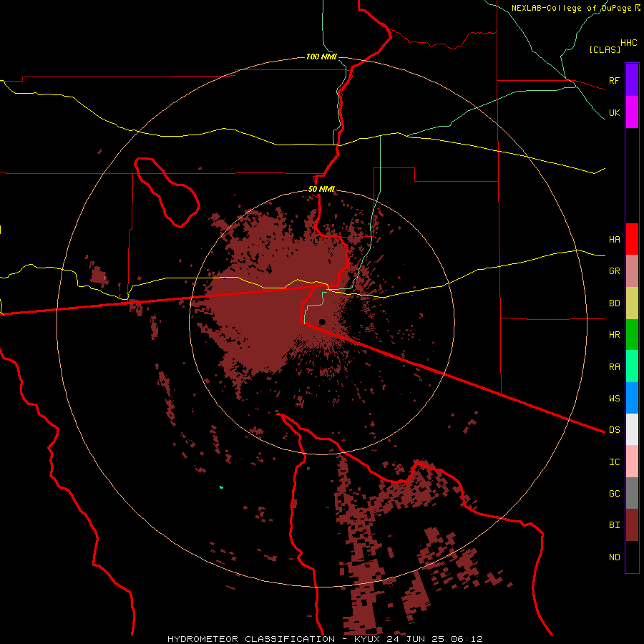Click the DS legend label
Viewport: 644px width, 644px height.
point(614,430)
